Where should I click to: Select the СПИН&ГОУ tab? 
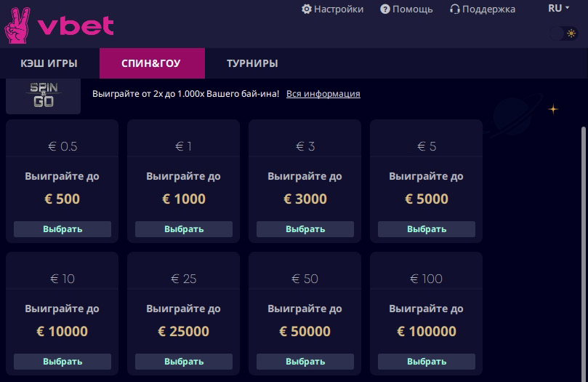point(152,63)
